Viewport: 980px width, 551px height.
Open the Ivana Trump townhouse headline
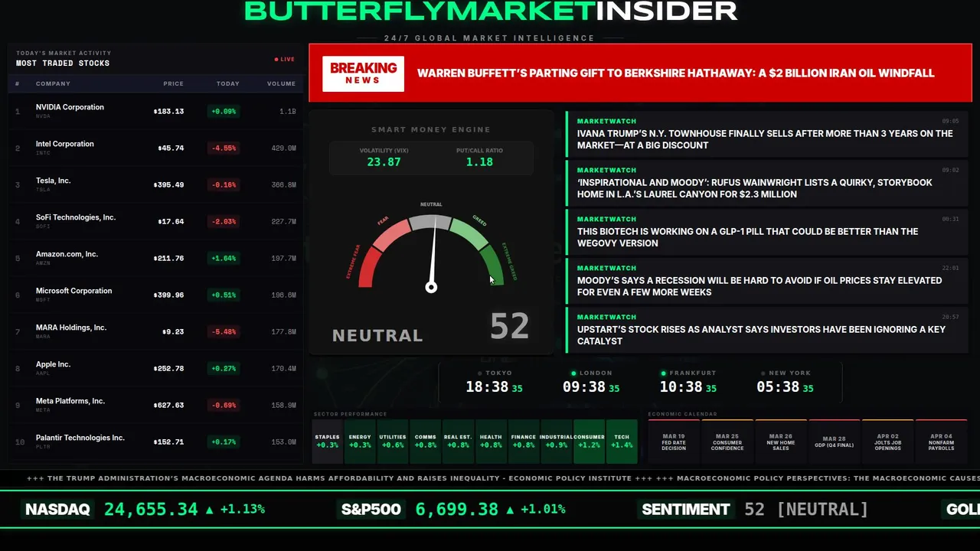pos(767,133)
